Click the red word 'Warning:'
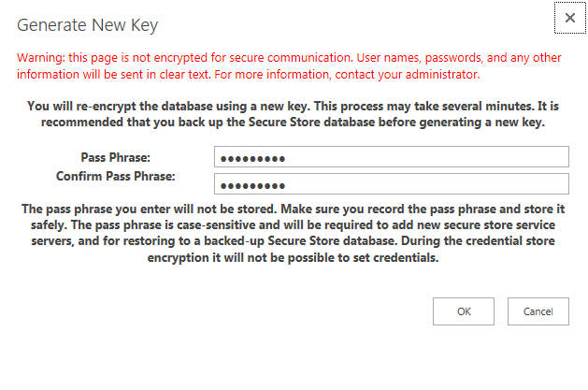The image size is (588, 390). pyautogui.click(x=41, y=58)
